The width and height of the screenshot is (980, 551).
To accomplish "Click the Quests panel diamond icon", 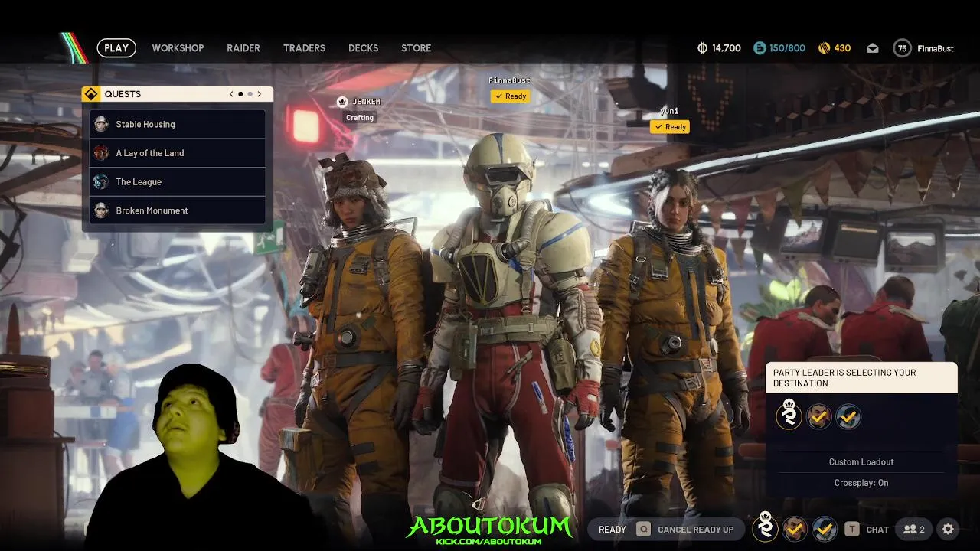I will click(91, 94).
